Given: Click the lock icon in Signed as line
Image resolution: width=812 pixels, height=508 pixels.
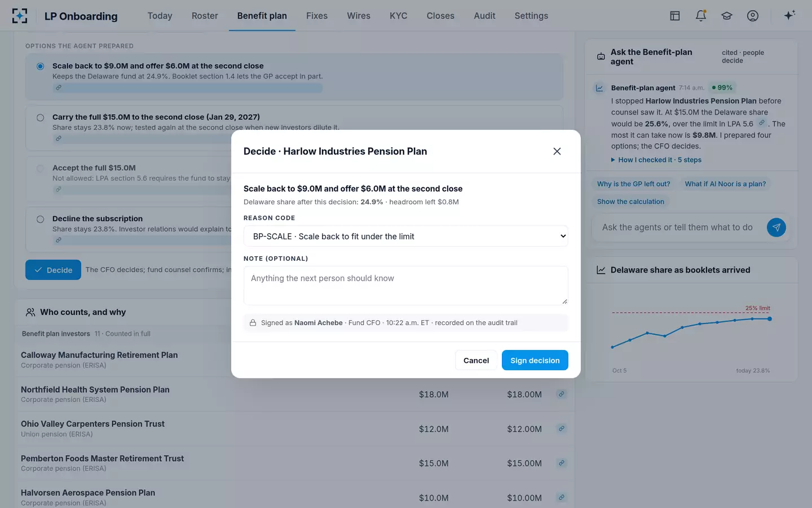Looking at the screenshot, I should point(253,323).
